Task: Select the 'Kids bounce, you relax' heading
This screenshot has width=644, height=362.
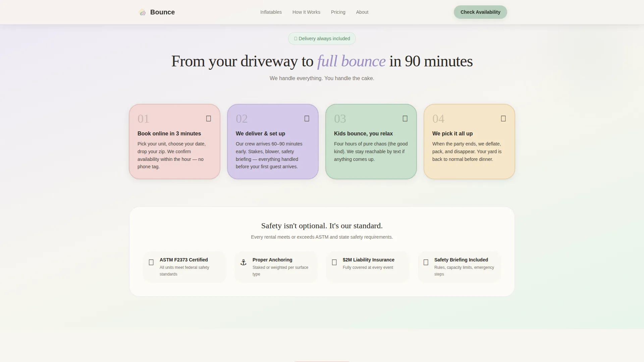Action: (363, 133)
